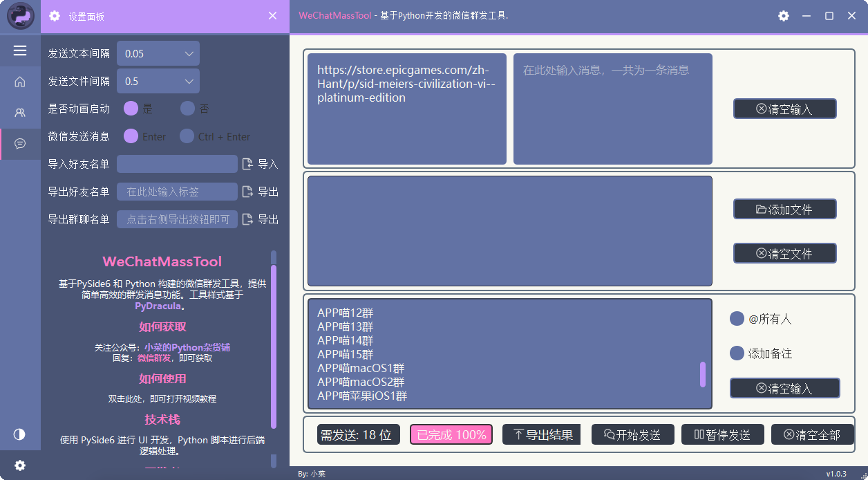This screenshot has height=480, width=868.
Task: Click the recipients list scrollbar handle
Action: tap(703, 374)
